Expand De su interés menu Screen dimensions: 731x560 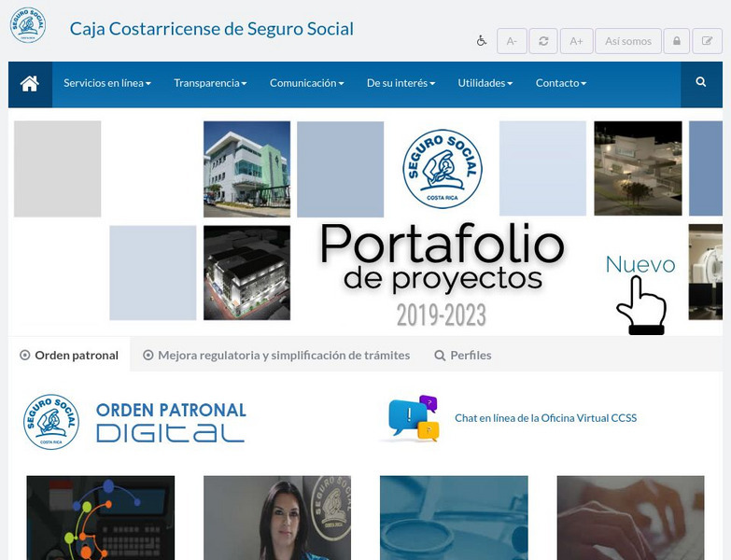(x=401, y=83)
